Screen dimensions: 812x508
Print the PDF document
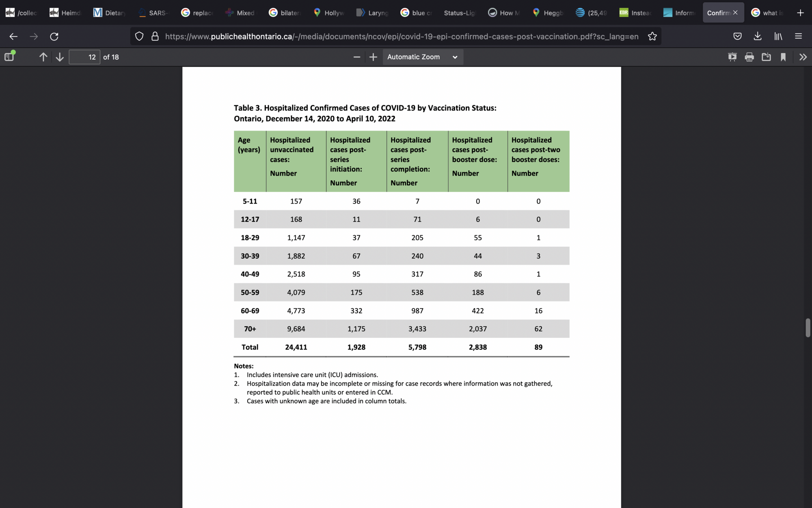point(749,57)
